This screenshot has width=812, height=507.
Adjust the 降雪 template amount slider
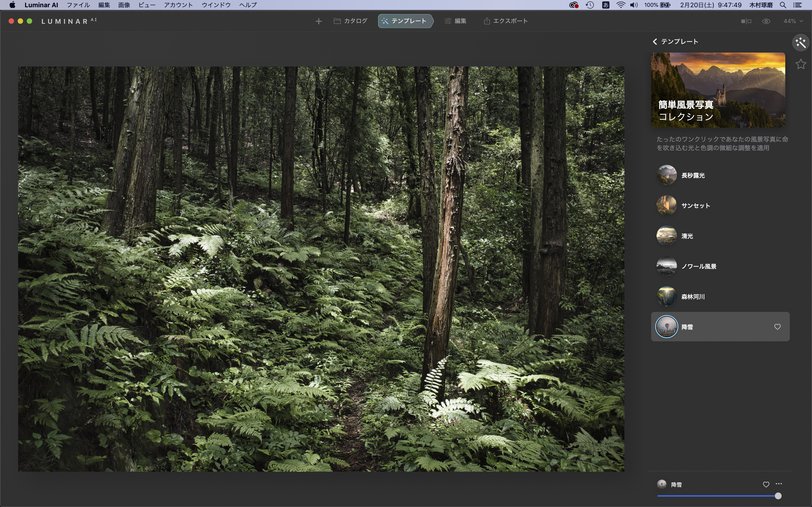(x=777, y=496)
